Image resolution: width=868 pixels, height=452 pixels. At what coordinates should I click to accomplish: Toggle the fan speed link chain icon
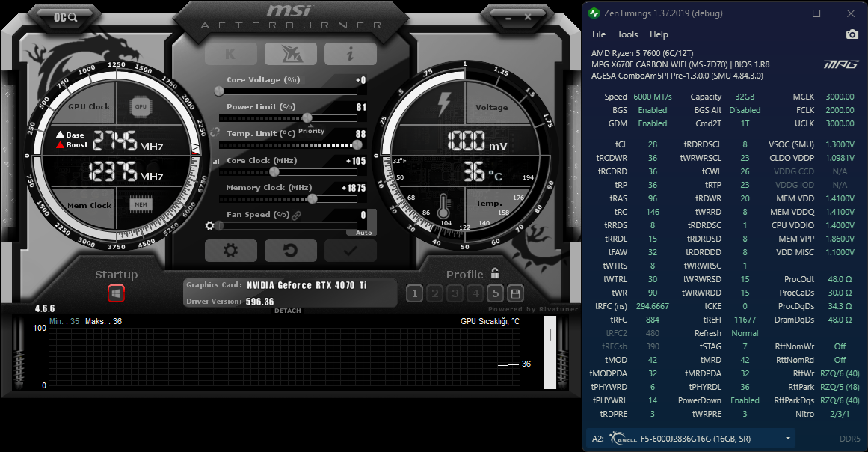pos(297,215)
